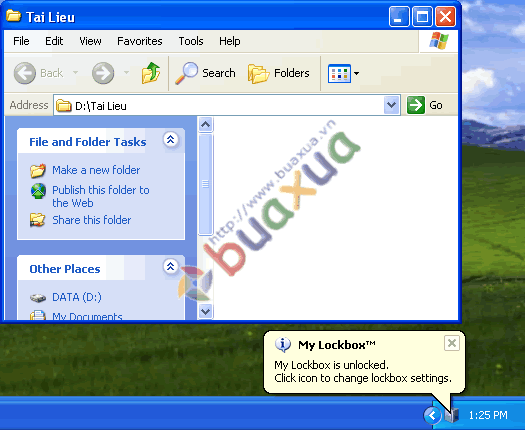The image size is (525, 430).
Task: Click the balloon info icon
Action: (x=283, y=344)
